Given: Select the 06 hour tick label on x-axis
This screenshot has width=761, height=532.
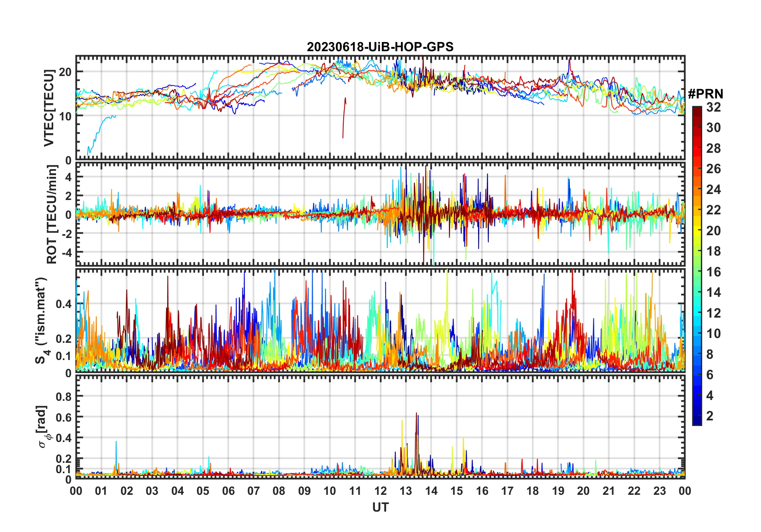Looking at the screenshot, I should [228, 491].
